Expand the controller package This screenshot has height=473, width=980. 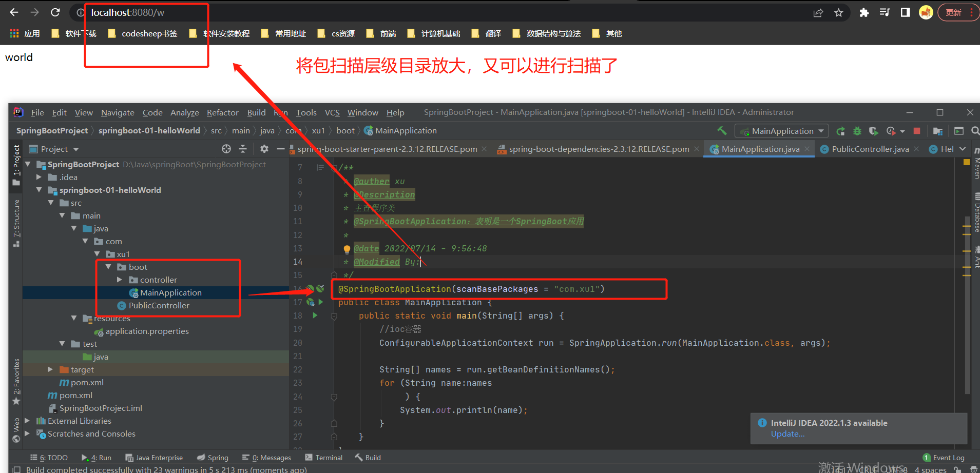click(x=120, y=280)
